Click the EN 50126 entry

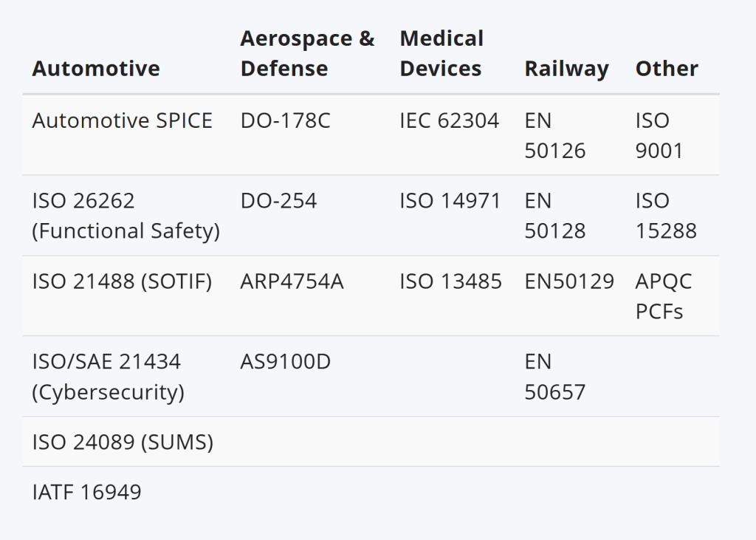click(x=555, y=136)
